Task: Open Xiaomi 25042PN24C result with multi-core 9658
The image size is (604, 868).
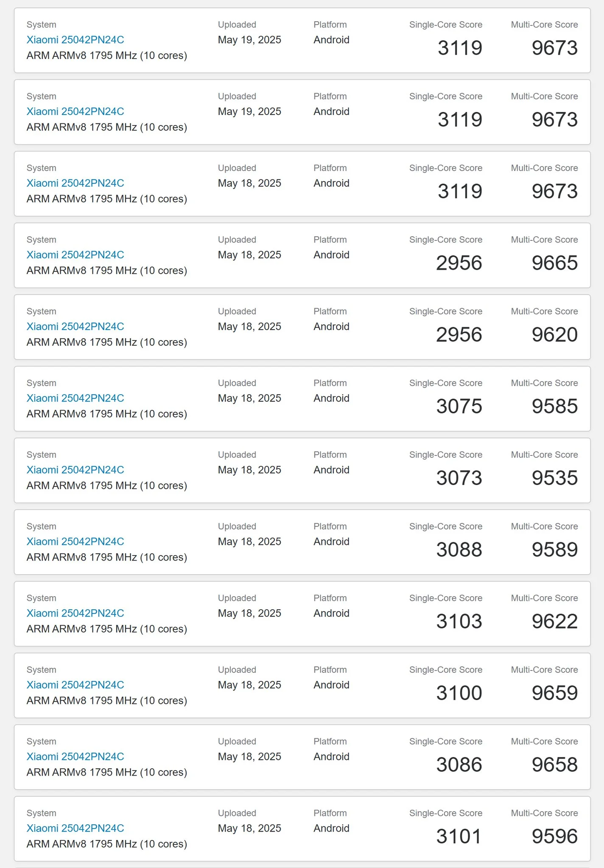Action: (x=75, y=756)
